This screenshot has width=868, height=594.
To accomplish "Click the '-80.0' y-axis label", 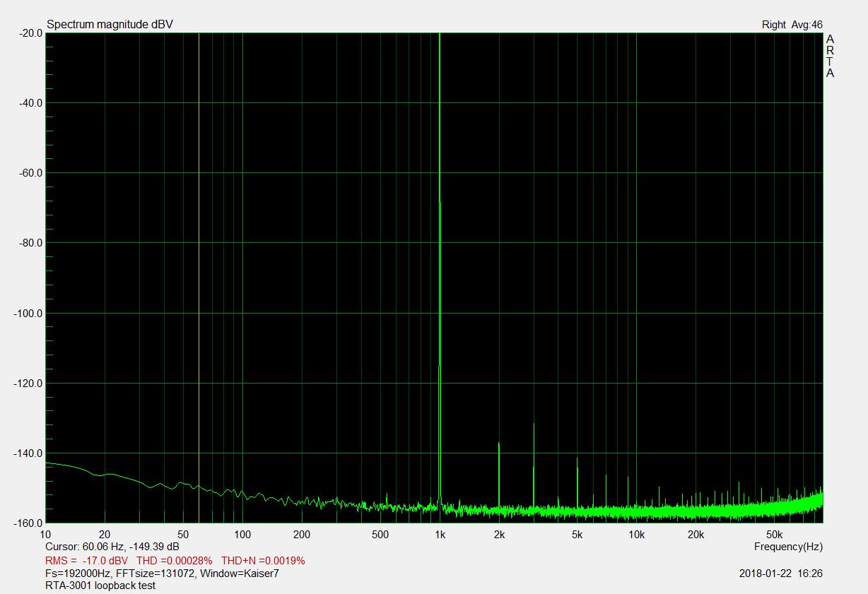I will pos(30,243).
